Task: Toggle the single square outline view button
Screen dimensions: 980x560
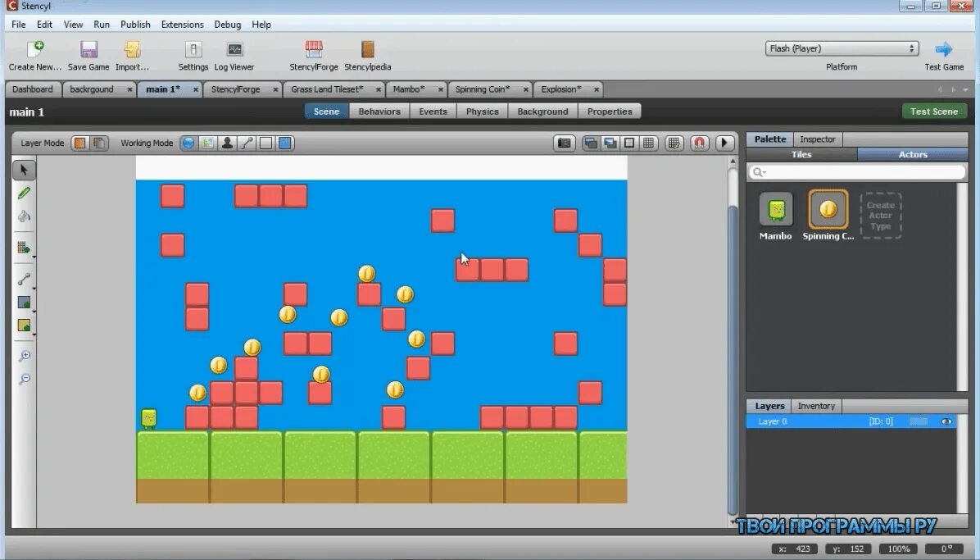Action: pyautogui.click(x=629, y=143)
